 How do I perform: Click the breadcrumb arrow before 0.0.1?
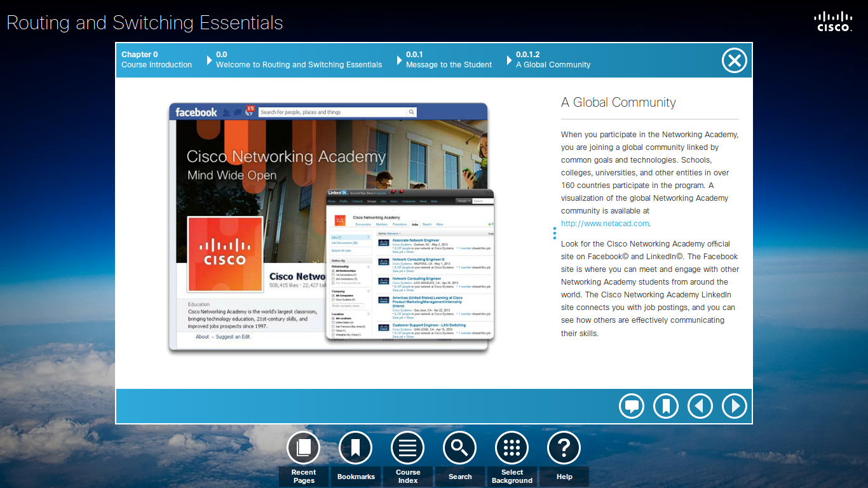400,60
